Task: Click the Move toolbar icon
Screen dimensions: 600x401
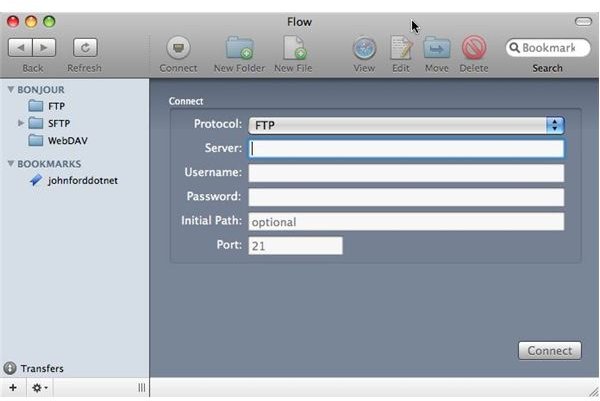Action: pos(437,48)
